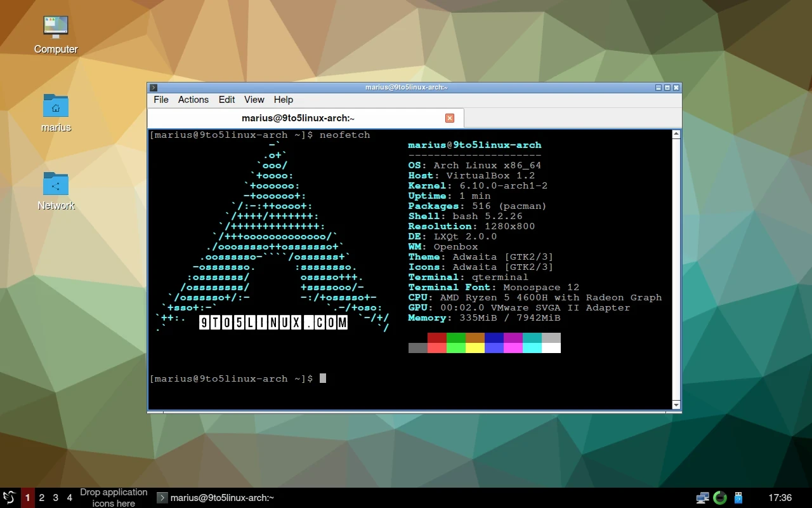Image resolution: width=812 pixels, height=508 pixels.
Task: Click the network status tray icon
Action: coord(702,498)
